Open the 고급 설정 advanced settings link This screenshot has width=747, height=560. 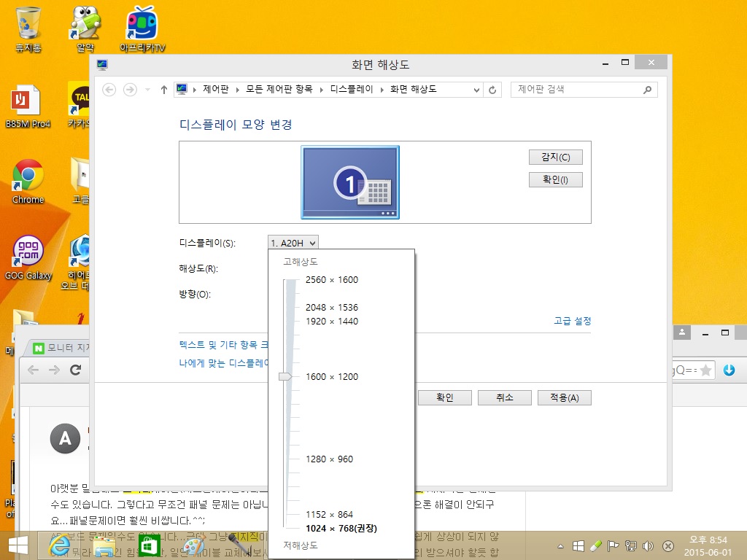pos(572,321)
